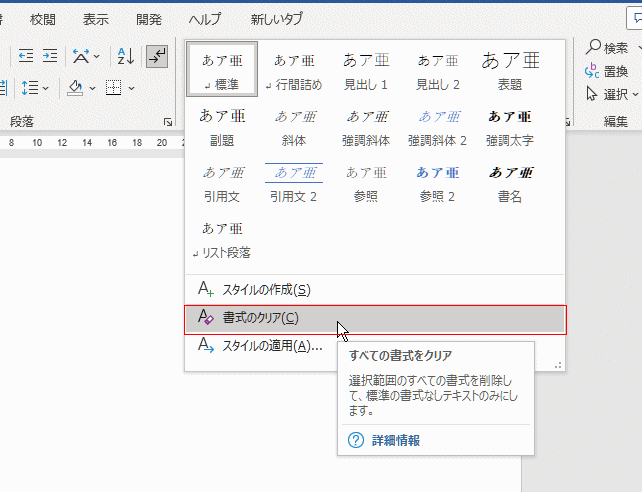Viewport: 642px width, 492px height.
Task: Apply the 引用文 2 style
Action: [294, 183]
